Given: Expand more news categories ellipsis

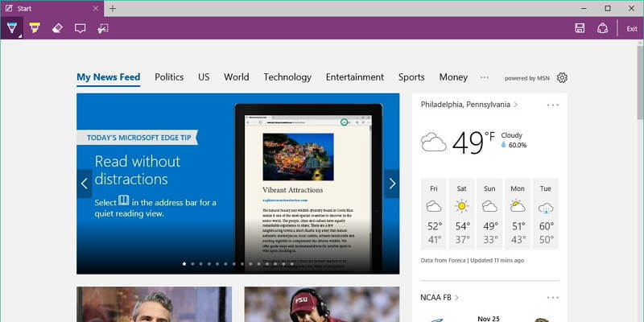Looking at the screenshot, I should click(485, 77).
